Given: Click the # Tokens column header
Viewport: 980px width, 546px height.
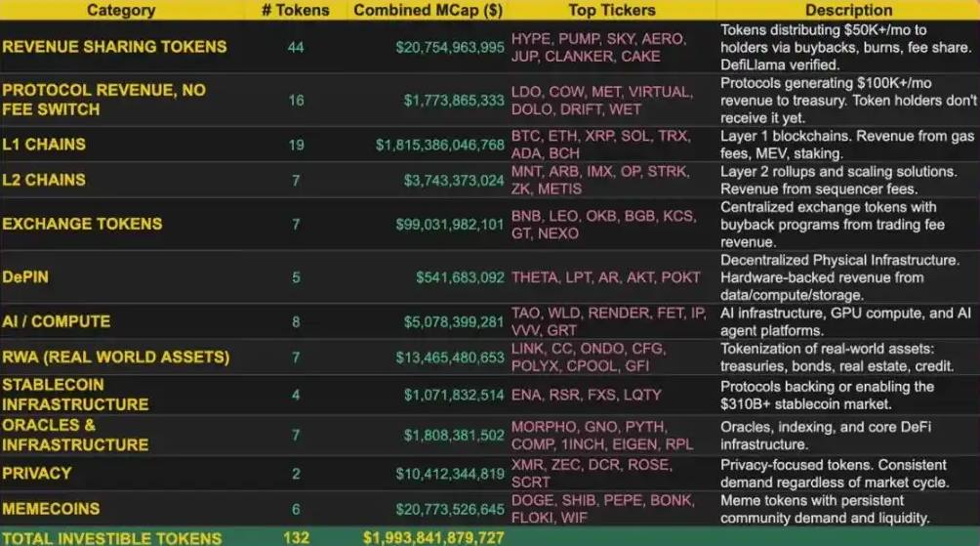Looking at the screenshot, I should [x=295, y=10].
